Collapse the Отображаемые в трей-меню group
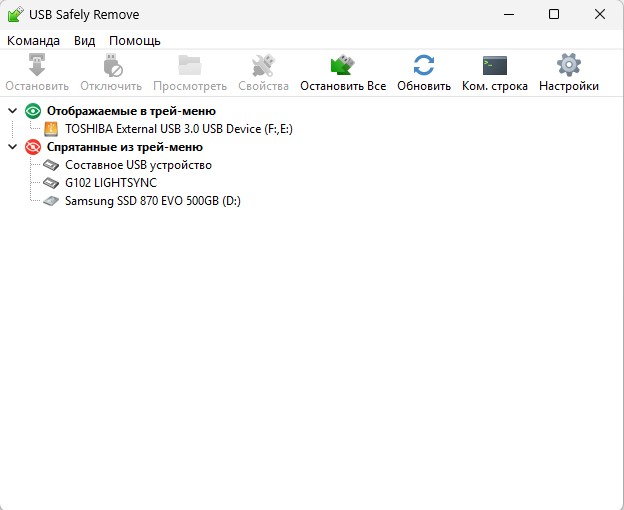Viewport: 624px width, 510px height. pyautogui.click(x=13, y=111)
